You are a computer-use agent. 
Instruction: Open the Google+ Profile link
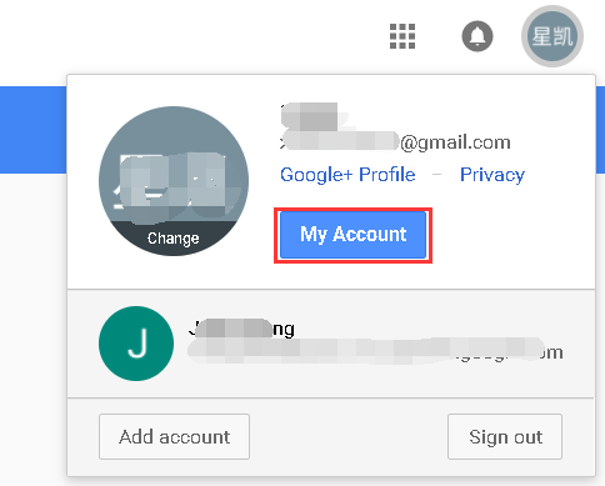click(347, 175)
